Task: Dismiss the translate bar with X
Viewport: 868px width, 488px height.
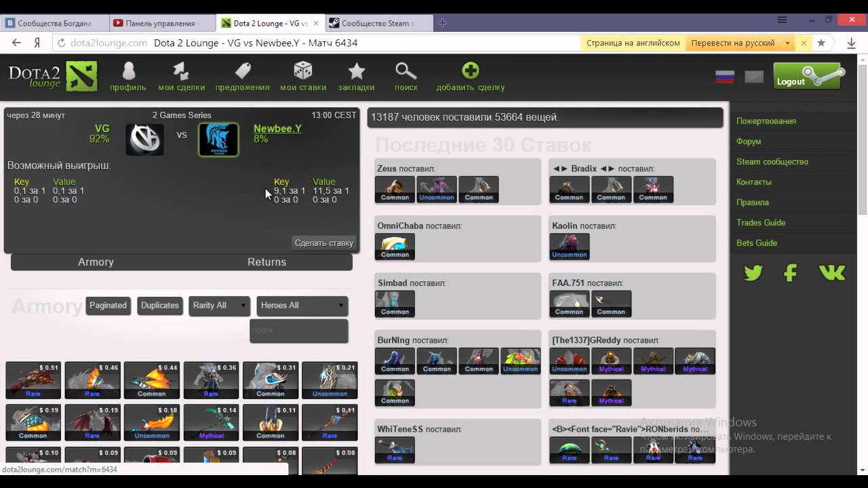Action: [804, 43]
